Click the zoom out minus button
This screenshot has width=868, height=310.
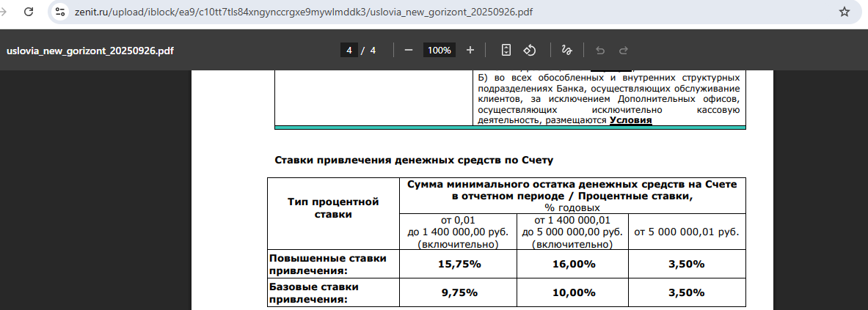point(409,50)
